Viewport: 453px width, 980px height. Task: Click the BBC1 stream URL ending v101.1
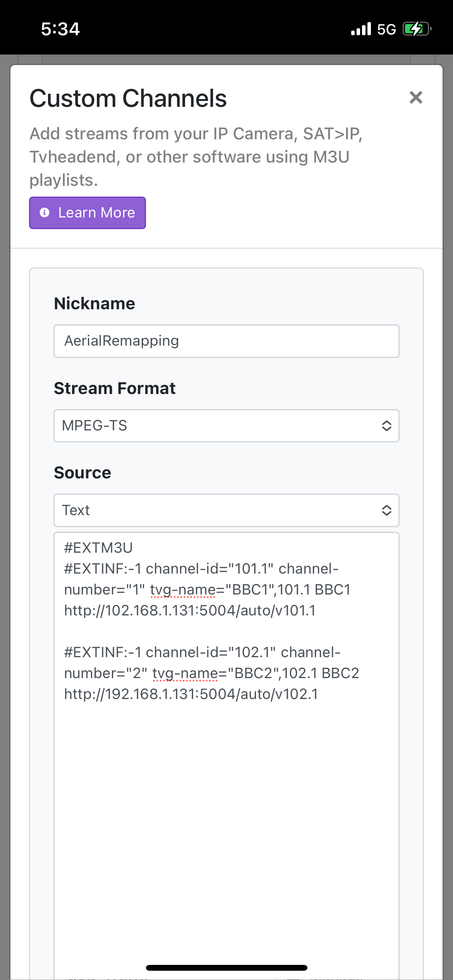click(190, 610)
